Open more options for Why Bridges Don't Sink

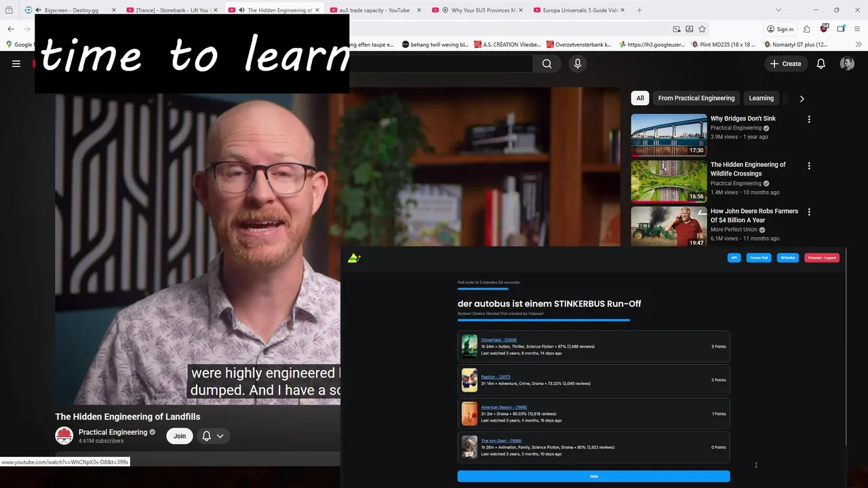808,119
